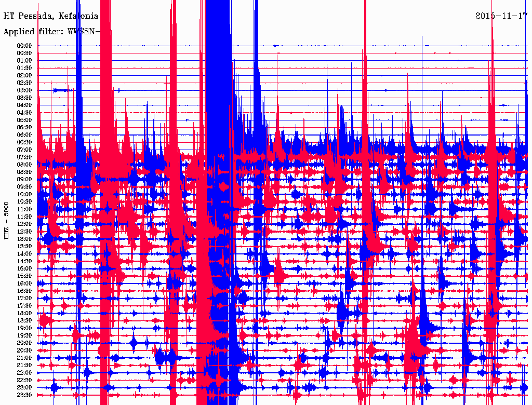
Task: Select the 22:30 row label
Action: click(24, 380)
